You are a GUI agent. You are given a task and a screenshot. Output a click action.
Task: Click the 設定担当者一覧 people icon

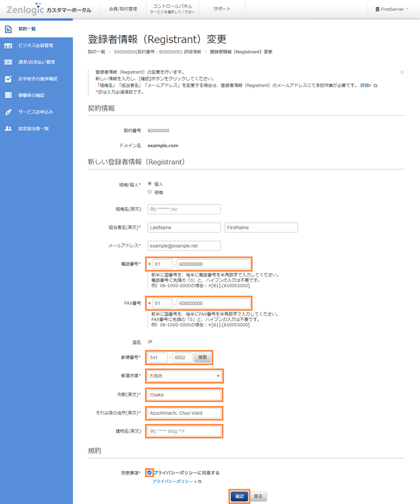click(x=8, y=129)
